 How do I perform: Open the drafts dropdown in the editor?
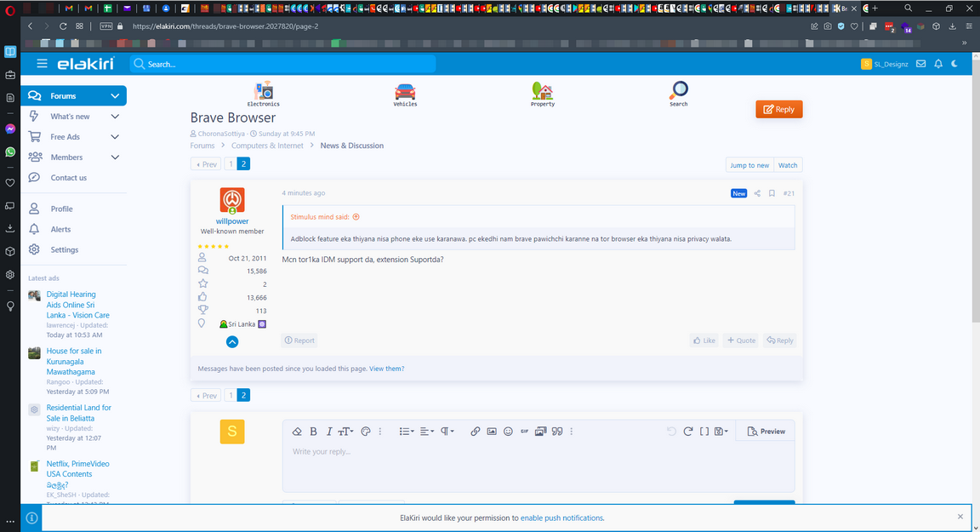721,432
